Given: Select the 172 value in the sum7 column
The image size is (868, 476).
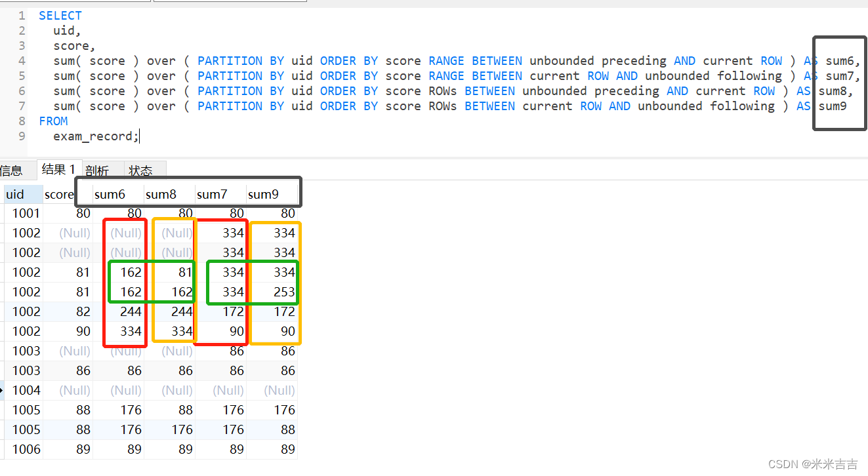Looking at the screenshot, I should pos(233,311).
